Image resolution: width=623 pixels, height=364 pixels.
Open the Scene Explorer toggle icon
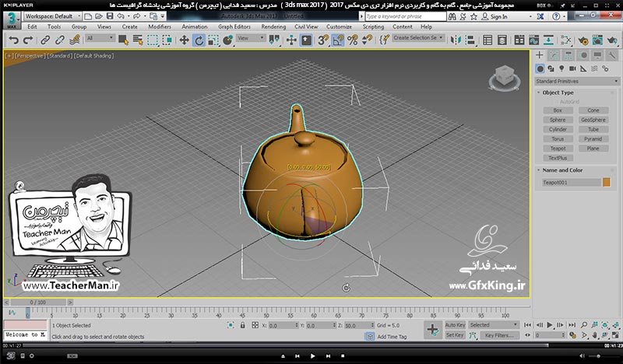(x=487, y=40)
